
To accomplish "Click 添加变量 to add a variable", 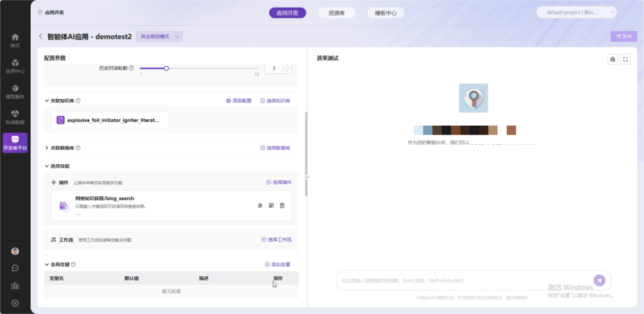I will [x=277, y=264].
